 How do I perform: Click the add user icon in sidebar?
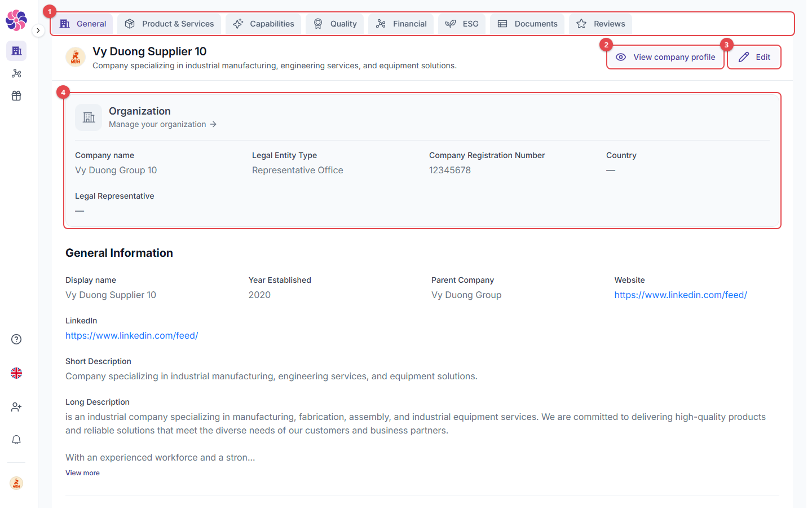click(16, 407)
